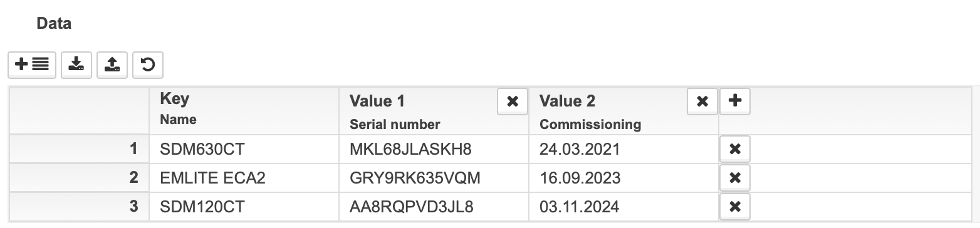Add a new value column with plus

tap(735, 101)
